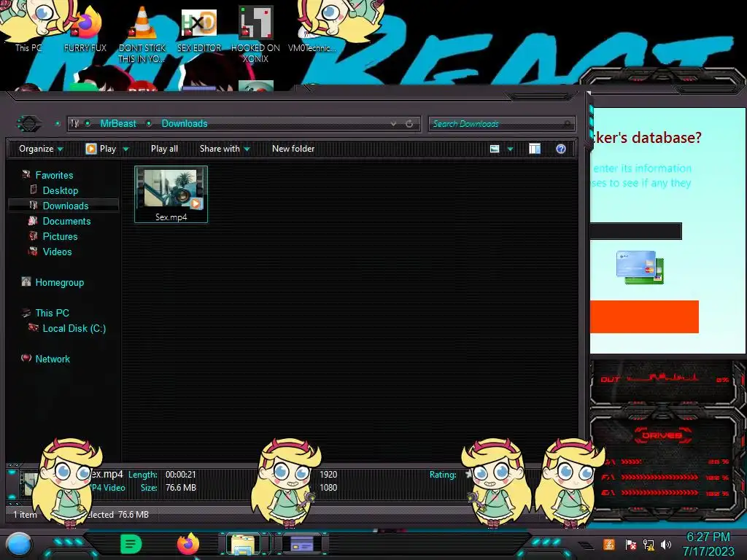The width and height of the screenshot is (747, 560).
Task: Open recent locations dropdown beside back button
Action: (58, 124)
